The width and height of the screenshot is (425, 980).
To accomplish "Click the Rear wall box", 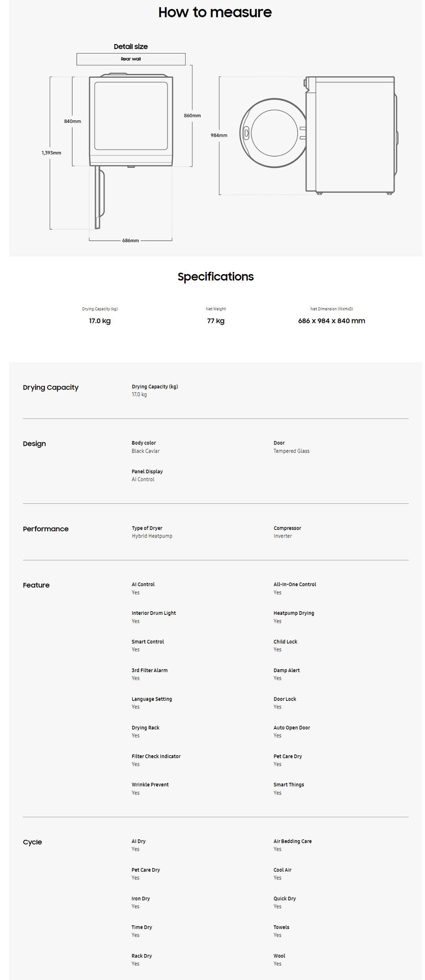I will 131,59.
